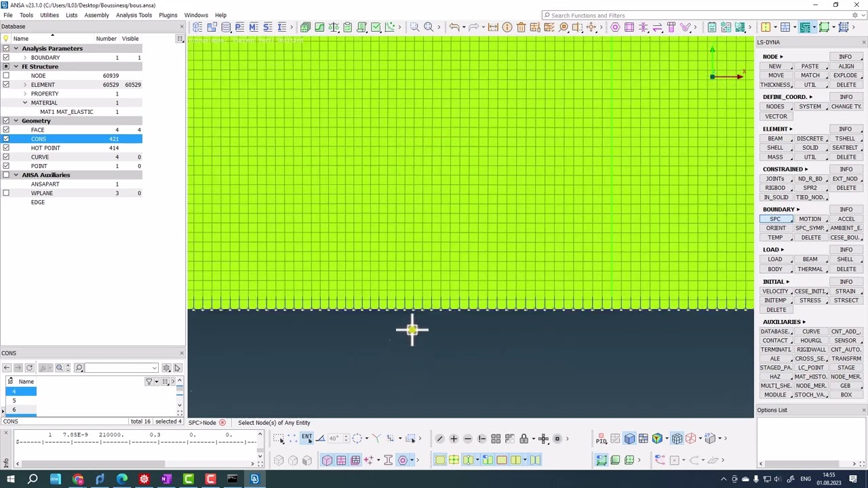Click the padlock lock icon
The width and height of the screenshot is (868, 488).
(524, 439)
